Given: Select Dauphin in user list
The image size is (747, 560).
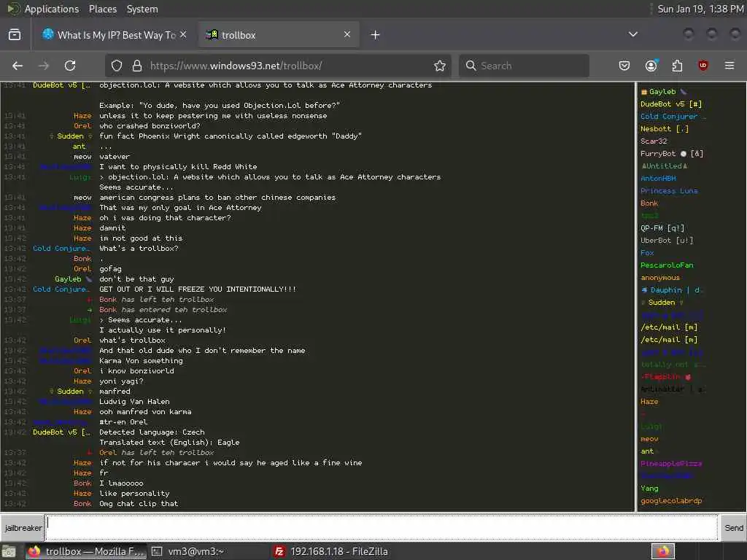Looking at the screenshot, I should 670,289.
